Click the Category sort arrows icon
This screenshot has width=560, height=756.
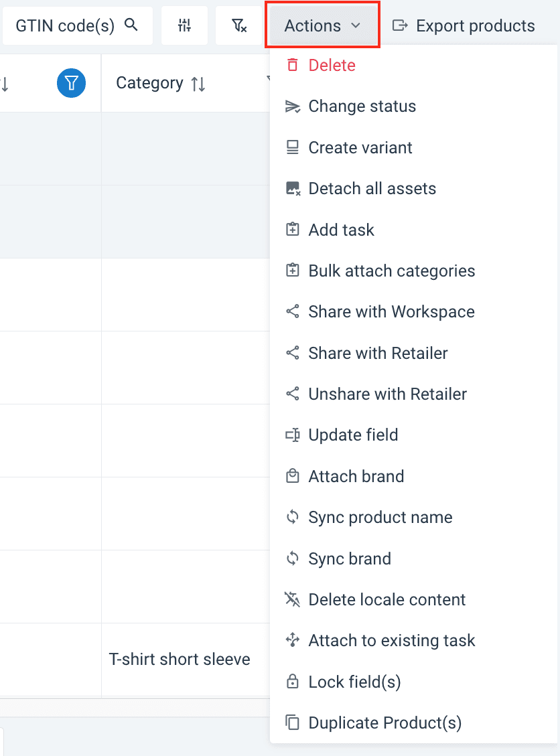pos(198,84)
